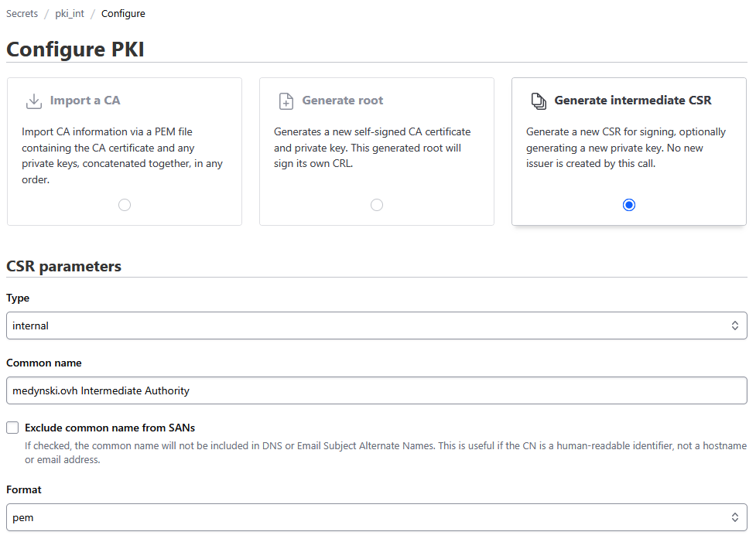Viewport: 756px width, 542px height.
Task: Open the pki_int breadcrumb link
Action: point(70,14)
